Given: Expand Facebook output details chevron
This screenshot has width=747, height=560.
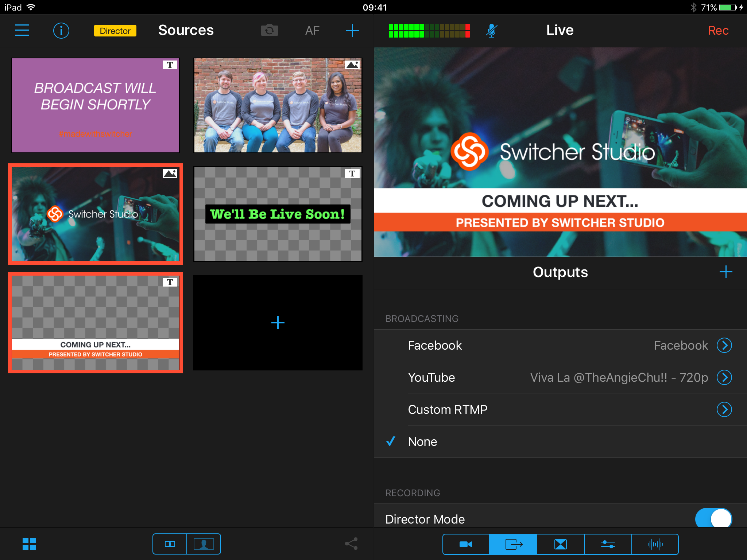Looking at the screenshot, I should tap(724, 345).
